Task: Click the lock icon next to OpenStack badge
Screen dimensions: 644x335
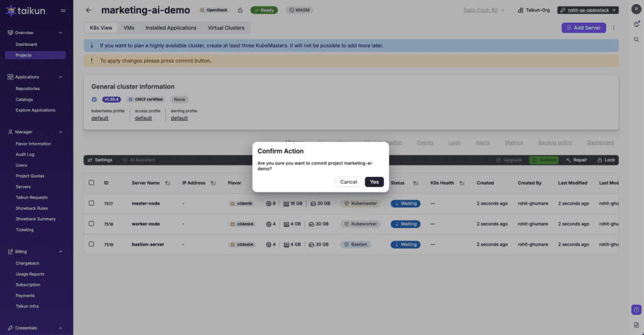Action: tap(240, 10)
